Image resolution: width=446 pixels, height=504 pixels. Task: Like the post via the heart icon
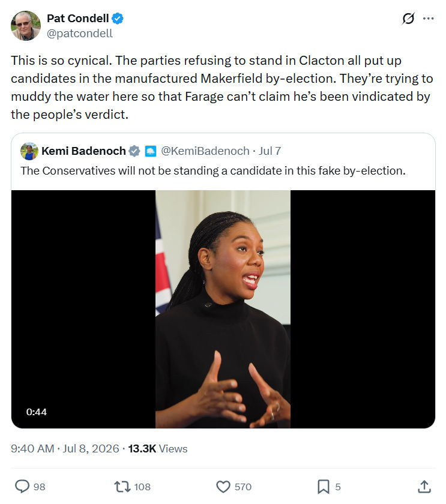223,487
